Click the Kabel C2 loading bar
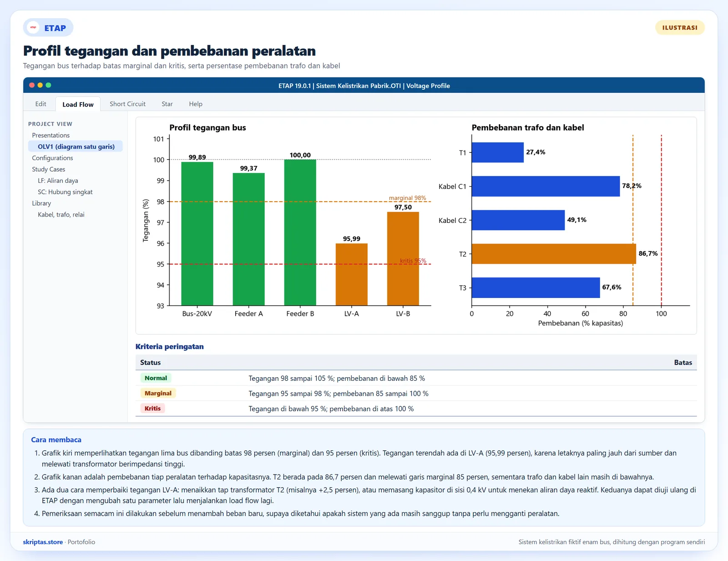This screenshot has height=561, width=728. 518,220
